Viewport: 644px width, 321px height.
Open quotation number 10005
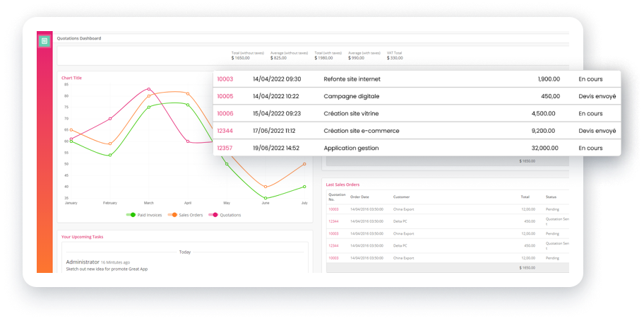(x=225, y=97)
